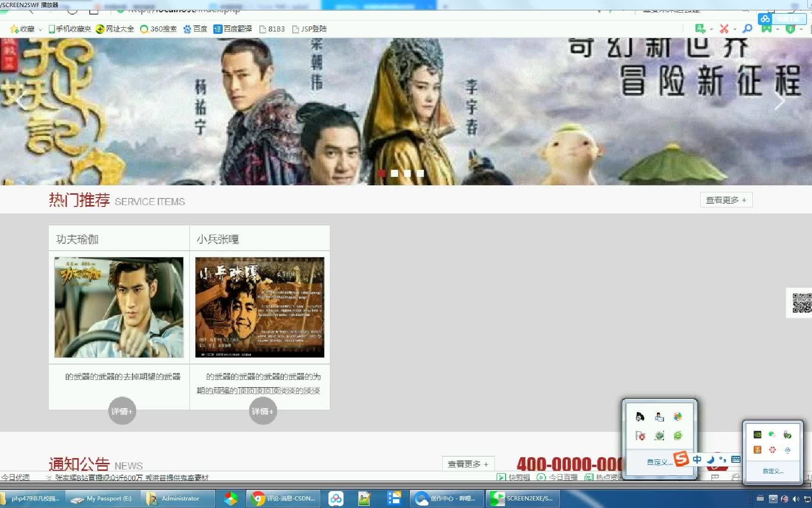This screenshot has width=812, height=508.
Task: Expand the gamepad extension dropdown arrow
Action: pos(778,30)
